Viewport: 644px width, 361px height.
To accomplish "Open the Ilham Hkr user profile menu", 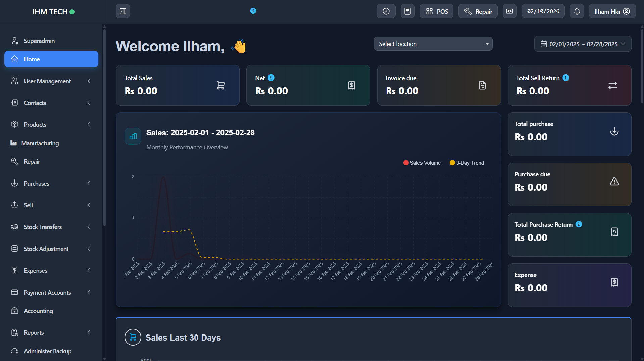I will (x=612, y=11).
